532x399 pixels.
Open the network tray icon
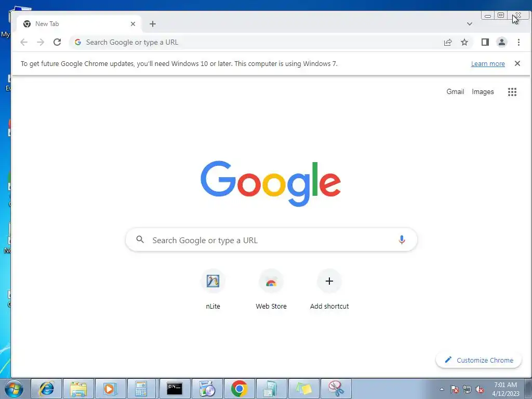tap(467, 389)
